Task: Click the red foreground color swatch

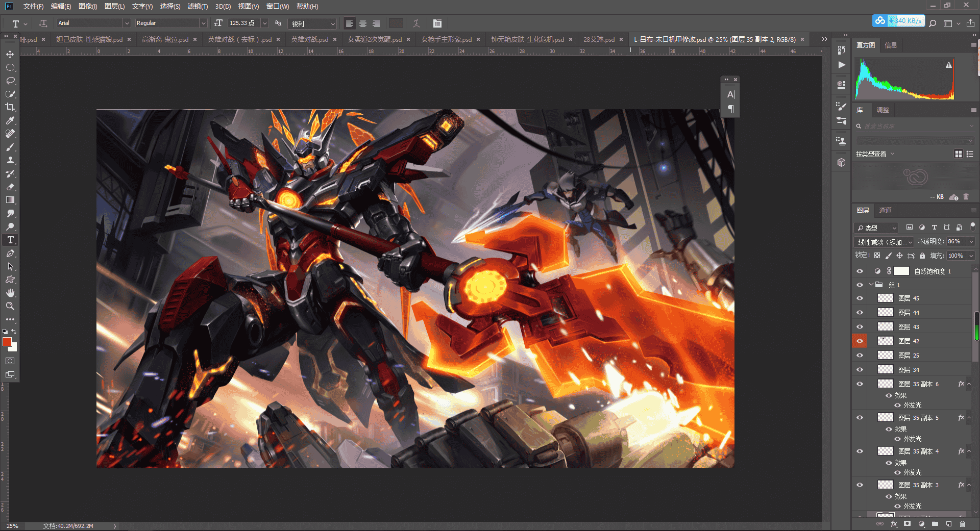Action: tap(7, 342)
